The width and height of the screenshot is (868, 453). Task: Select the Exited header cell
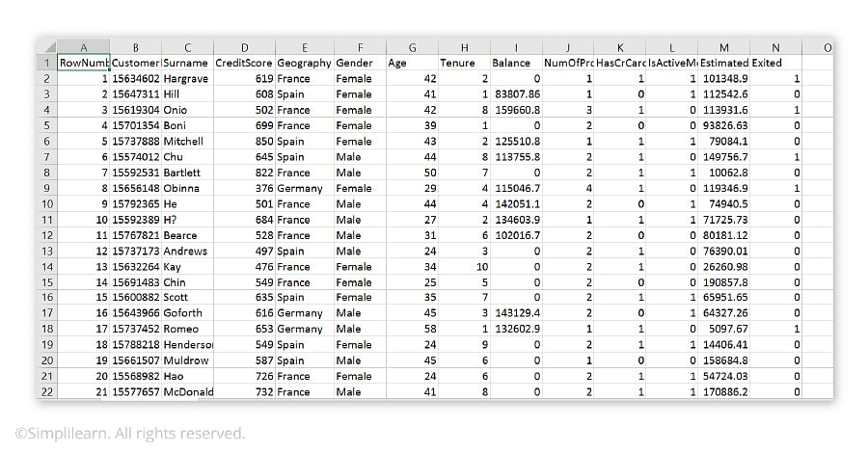[x=776, y=63]
